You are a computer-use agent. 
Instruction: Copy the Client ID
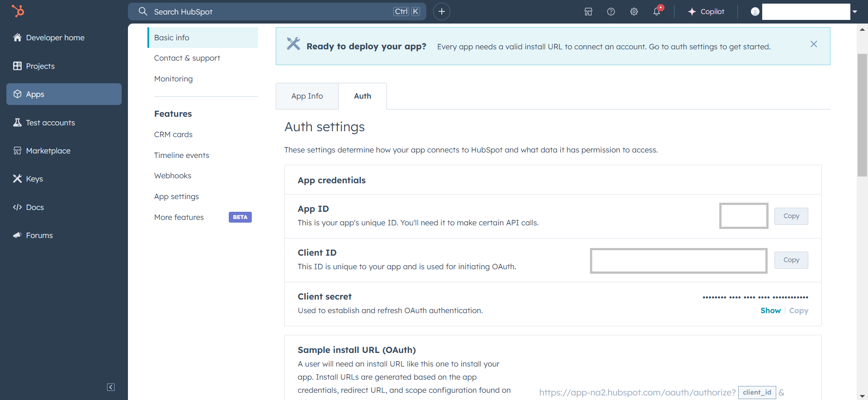point(791,260)
